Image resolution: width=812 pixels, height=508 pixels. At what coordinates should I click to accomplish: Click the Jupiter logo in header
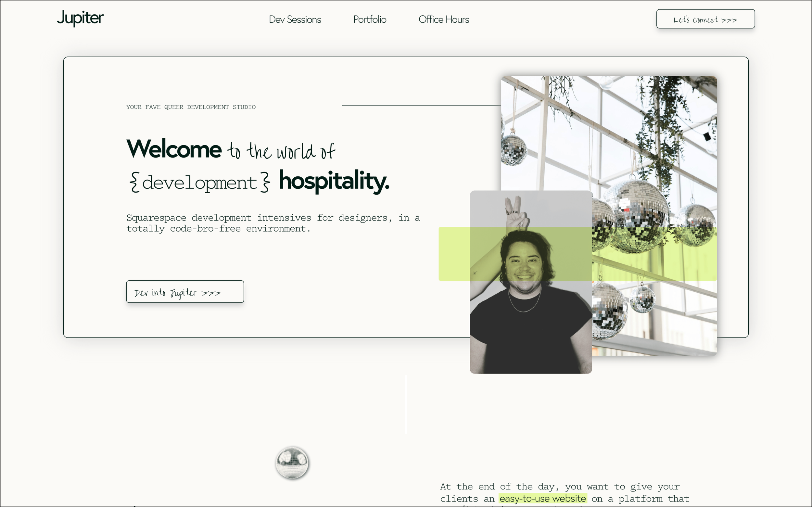[x=80, y=18]
